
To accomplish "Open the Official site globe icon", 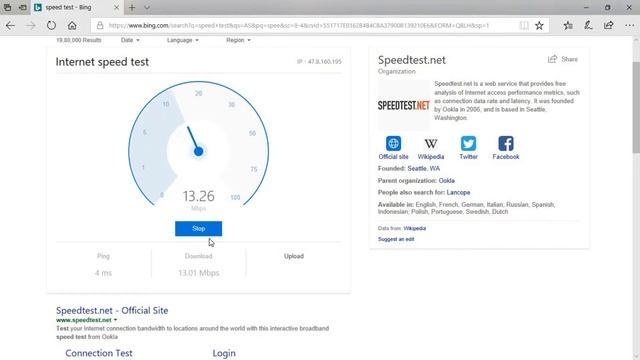I will click(393, 144).
